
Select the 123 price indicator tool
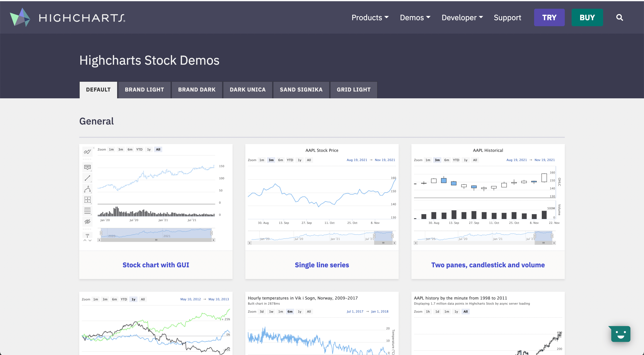coord(87,235)
